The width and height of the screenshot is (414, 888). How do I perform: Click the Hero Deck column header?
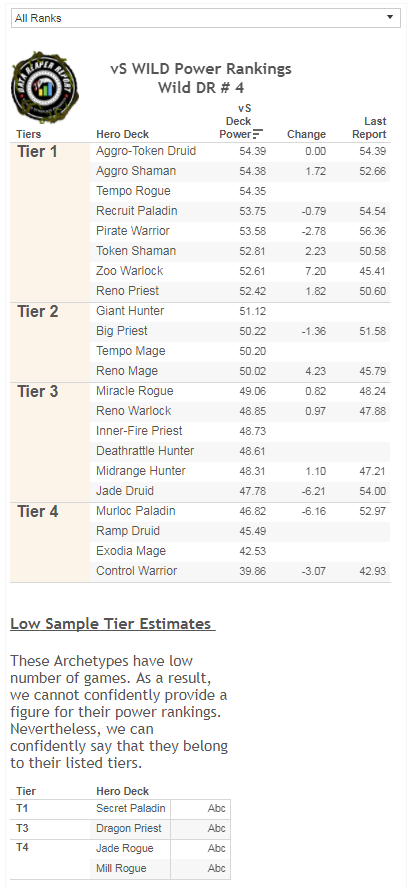[122, 134]
